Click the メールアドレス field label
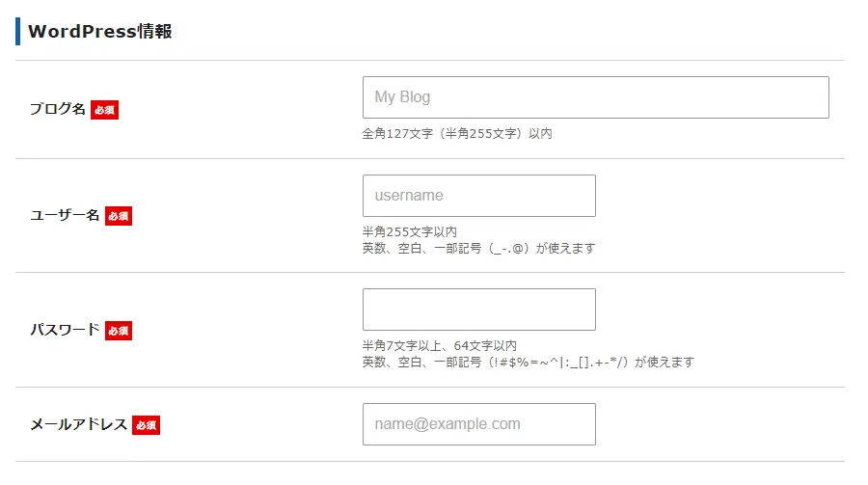Image resolution: width=868 pixels, height=485 pixels. click(x=78, y=425)
